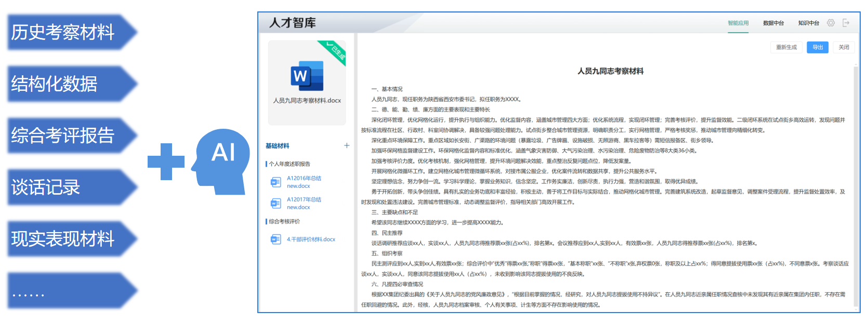Click the blue 导出 button
The width and height of the screenshot is (868, 325).
pos(818,47)
